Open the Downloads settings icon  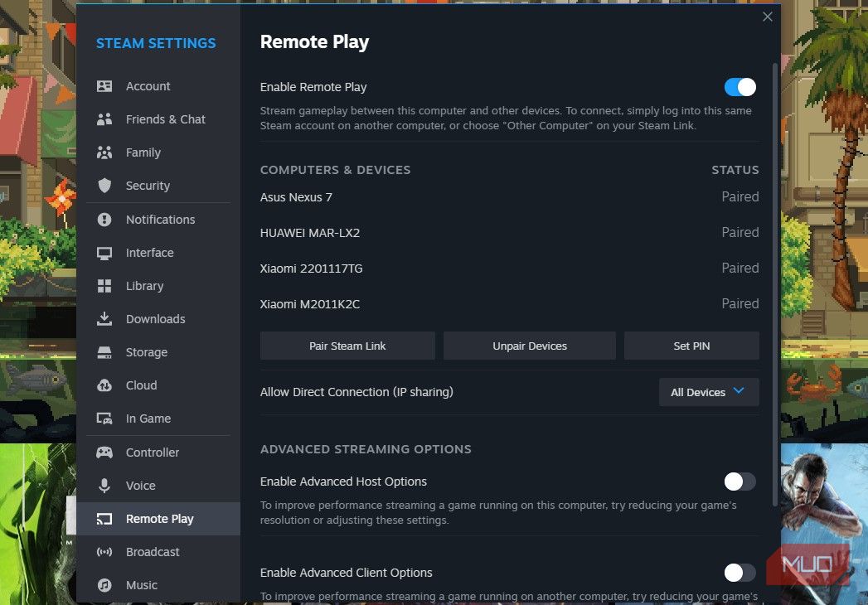(104, 318)
